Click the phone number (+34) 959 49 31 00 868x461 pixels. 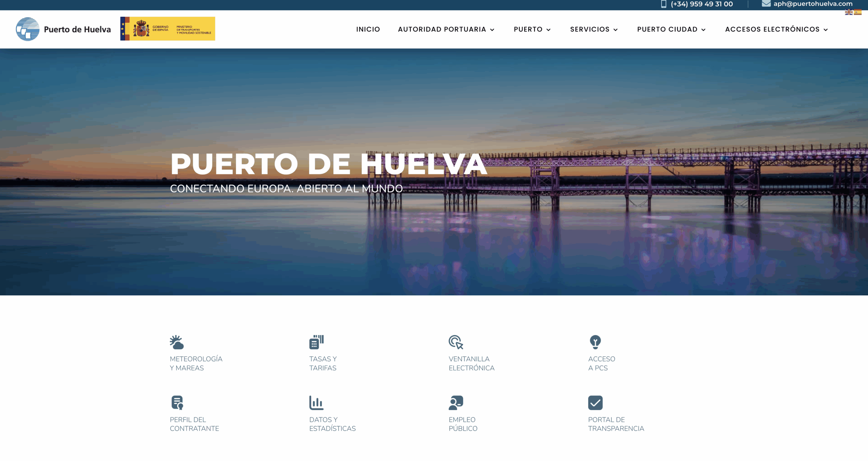tap(701, 4)
